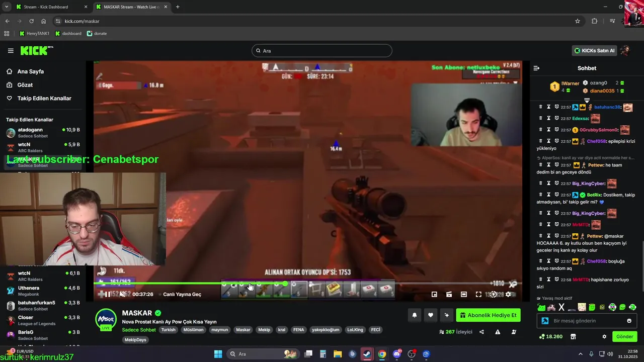Send message with Gönder button

coord(624,336)
